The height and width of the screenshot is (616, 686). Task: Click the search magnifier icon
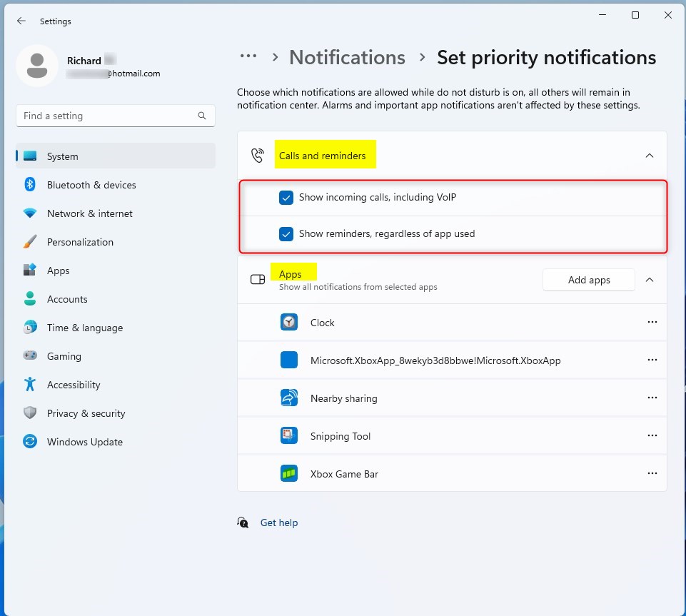[x=202, y=116]
